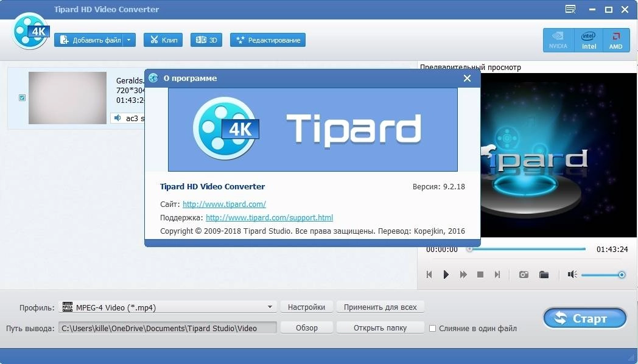Toggle NVIDIA acceleration icon
638x364 pixels.
click(x=558, y=40)
